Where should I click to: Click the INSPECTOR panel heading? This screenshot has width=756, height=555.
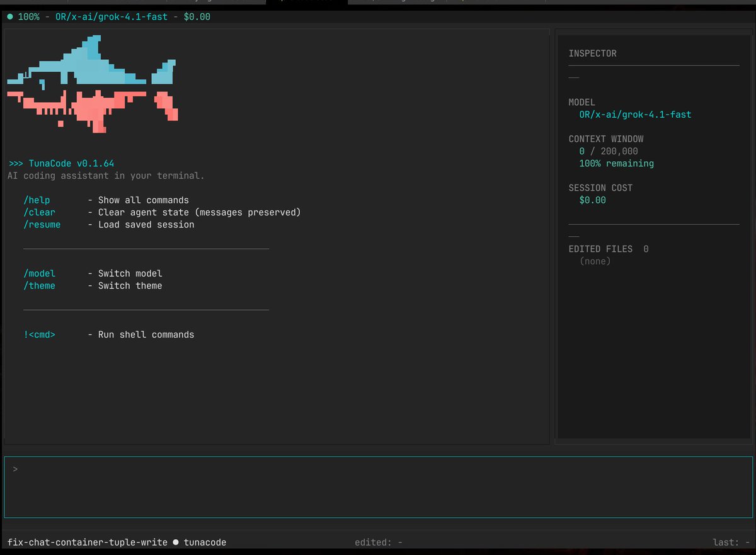[592, 54]
